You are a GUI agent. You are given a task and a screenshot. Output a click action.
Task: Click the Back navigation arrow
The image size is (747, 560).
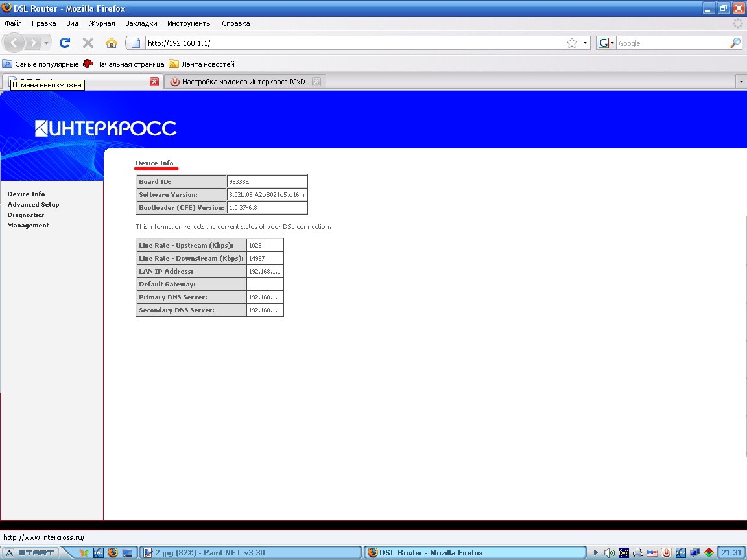point(15,43)
